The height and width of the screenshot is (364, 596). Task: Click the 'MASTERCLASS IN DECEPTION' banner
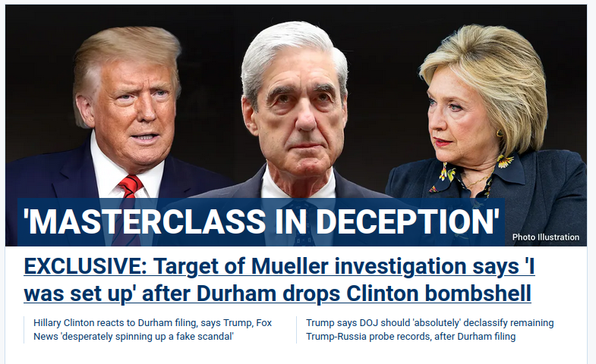[x=260, y=222]
